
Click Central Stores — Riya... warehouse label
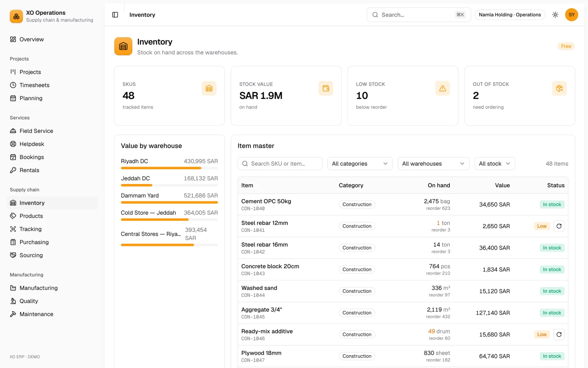coord(151,234)
